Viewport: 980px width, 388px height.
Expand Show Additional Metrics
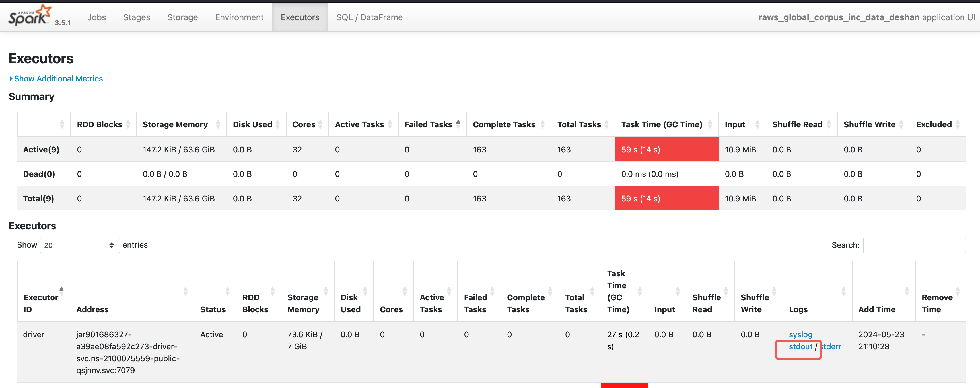pyautogui.click(x=56, y=78)
